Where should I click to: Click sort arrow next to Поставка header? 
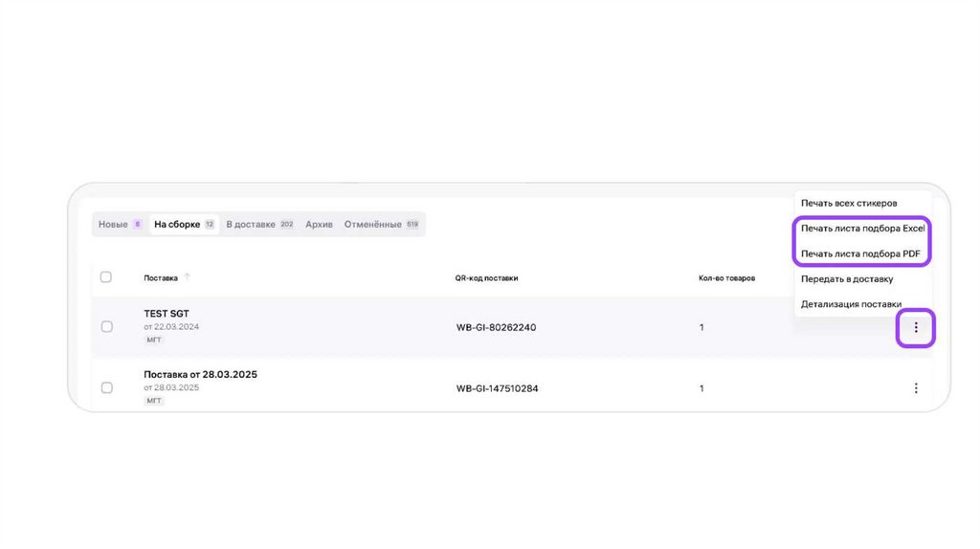[x=188, y=277]
